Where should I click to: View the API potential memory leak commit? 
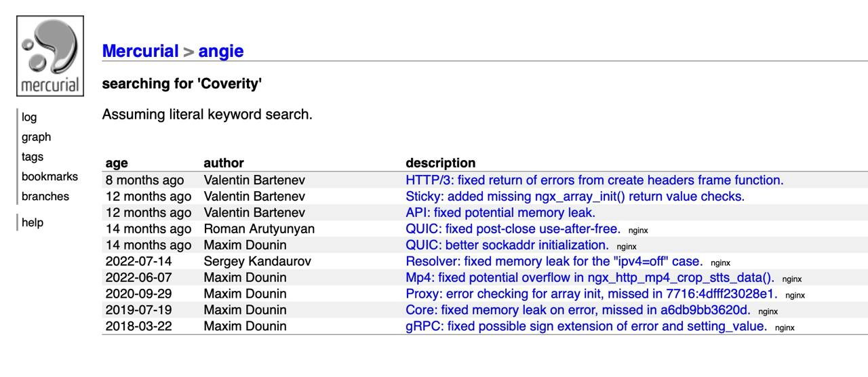(x=500, y=213)
